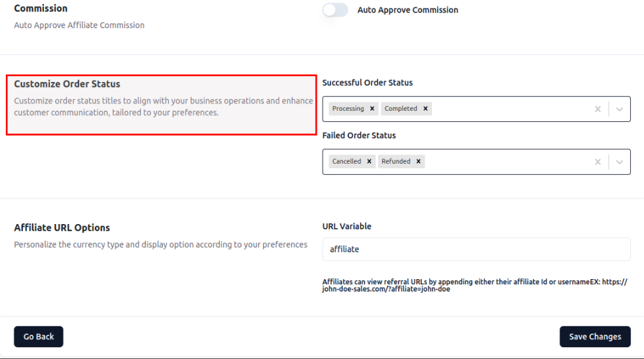Clear all Failed Order Status selections
The image size is (644, 359).
(598, 162)
